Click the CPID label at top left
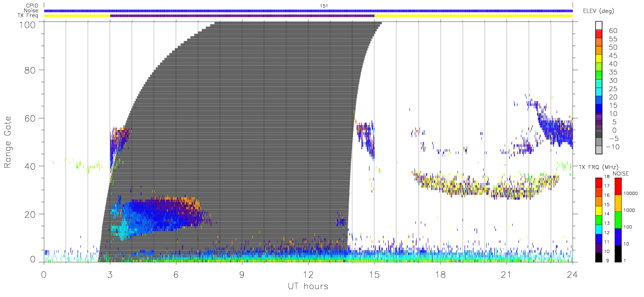The height and width of the screenshot is (297, 644). (x=33, y=6)
